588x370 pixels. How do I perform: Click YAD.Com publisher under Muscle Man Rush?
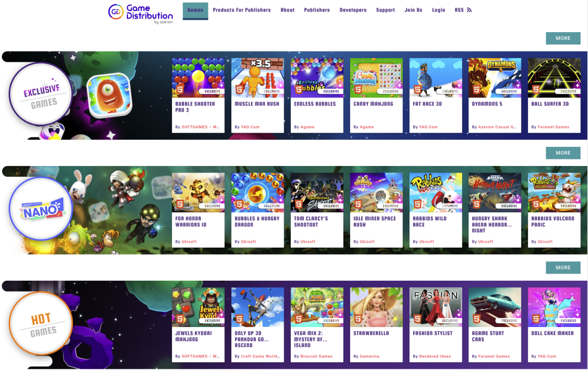point(250,127)
